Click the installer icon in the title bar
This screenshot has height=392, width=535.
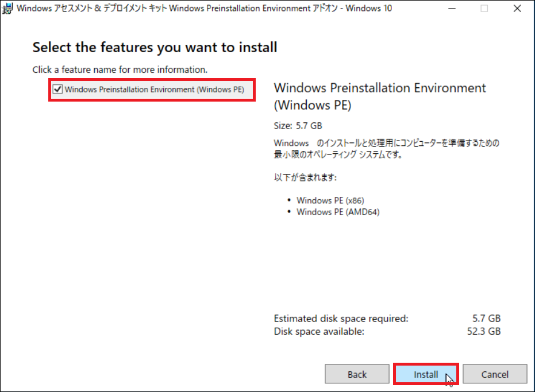click(7, 8)
